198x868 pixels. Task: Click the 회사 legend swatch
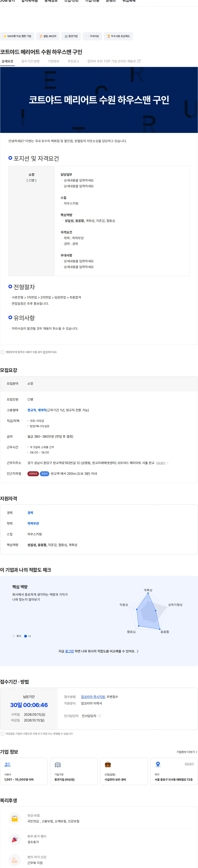(13, 636)
